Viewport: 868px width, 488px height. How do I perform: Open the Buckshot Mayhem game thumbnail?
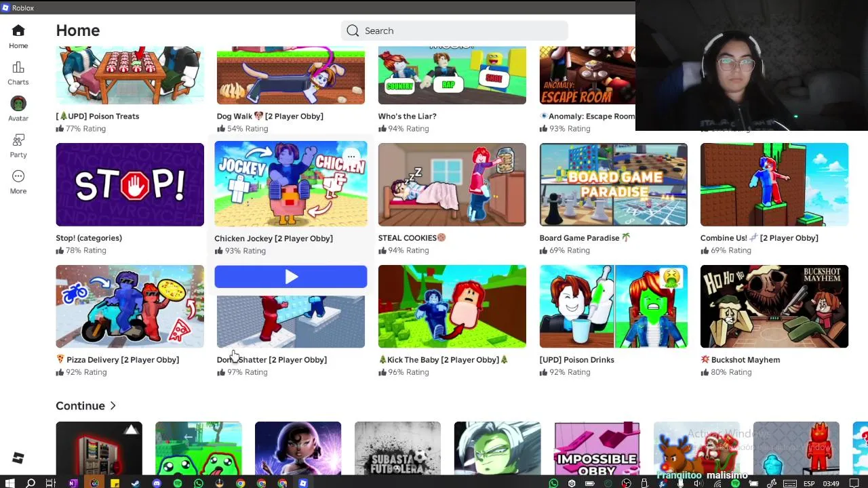pos(774,306)
